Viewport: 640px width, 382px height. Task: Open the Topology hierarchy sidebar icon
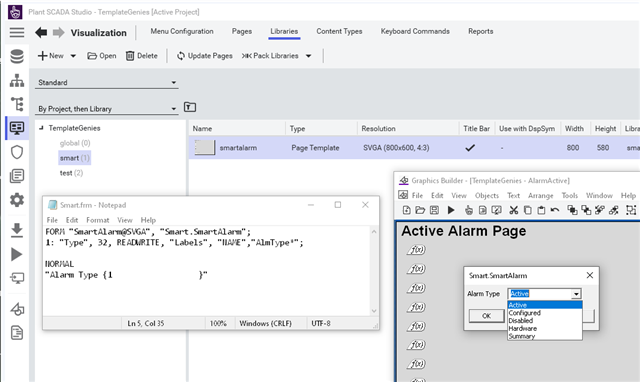coord(17,80)
